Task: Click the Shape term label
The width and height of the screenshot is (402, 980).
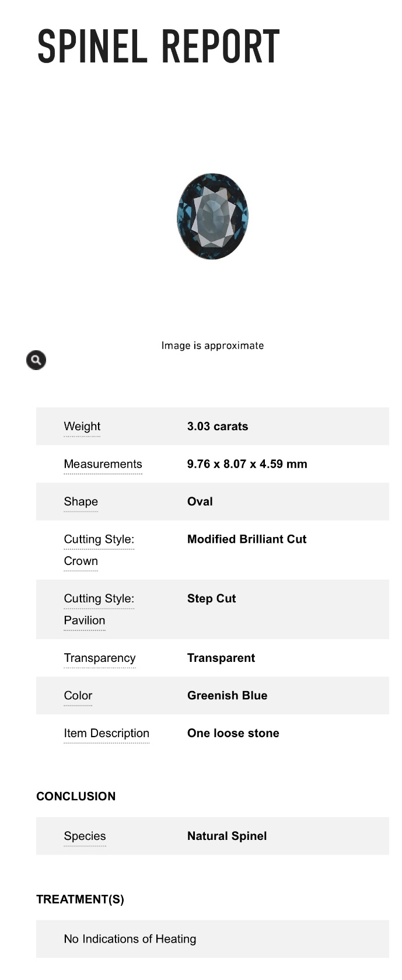Action: click(81, 502)
